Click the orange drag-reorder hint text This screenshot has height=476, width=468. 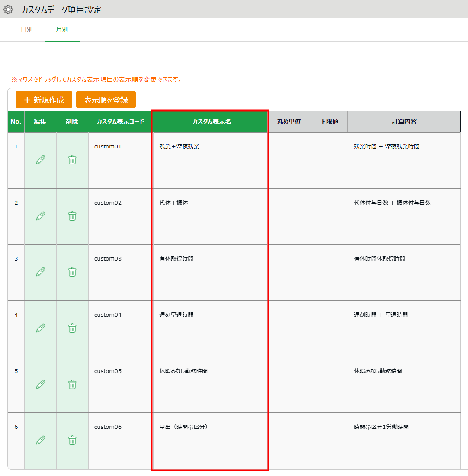tap(96, 80)
